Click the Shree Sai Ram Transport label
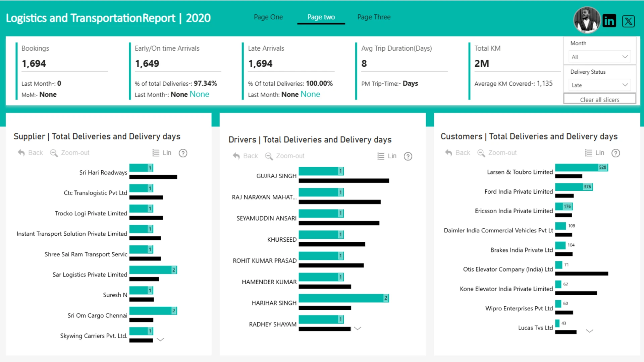644x362 pixels. pos(86,254)
